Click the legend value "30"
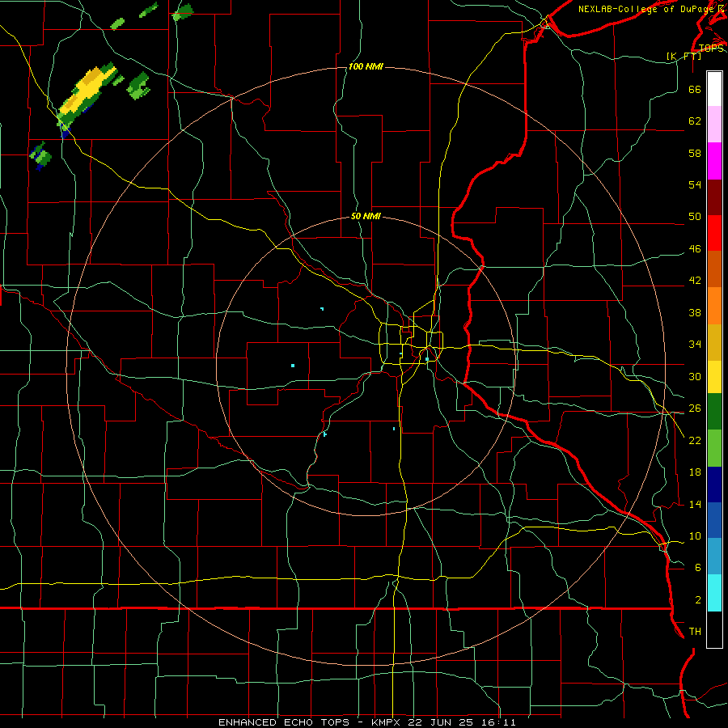 pyautogui.click(x=695, y=376)
